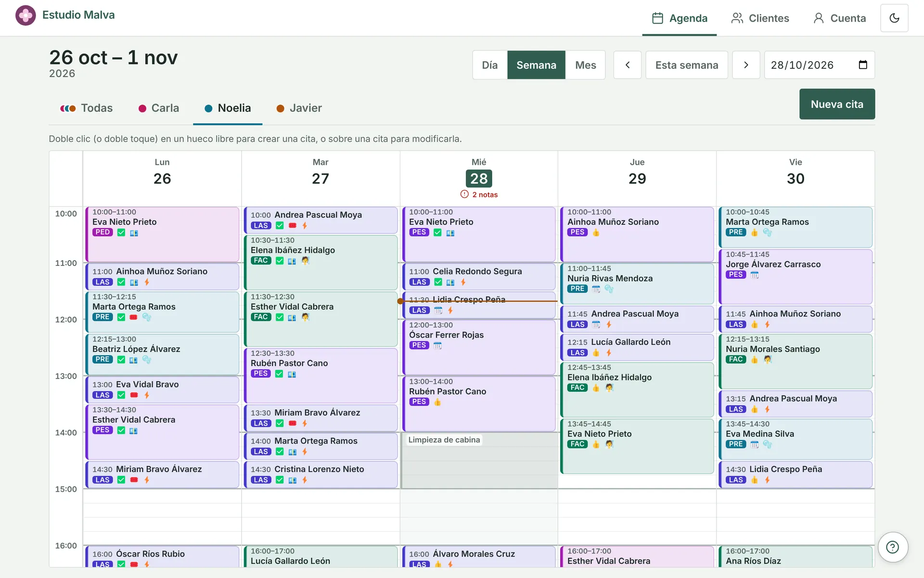Viewport: 924px width, 578px height.
Task: Click calendar icon on Jue 29 Andrea Pascual Moya
Action: [x=596, y=325]
